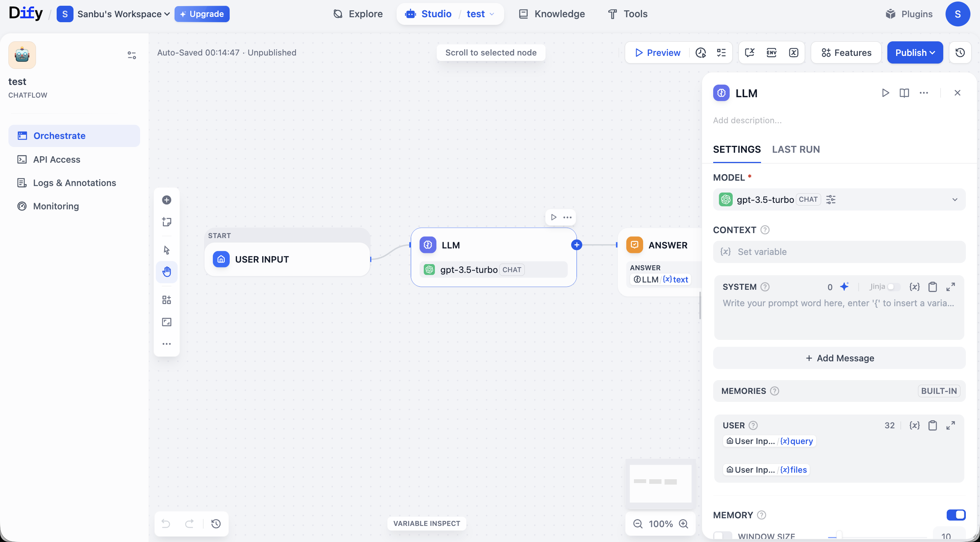
Task: Open API Access in the sidebar
Action: pos(57,160)
